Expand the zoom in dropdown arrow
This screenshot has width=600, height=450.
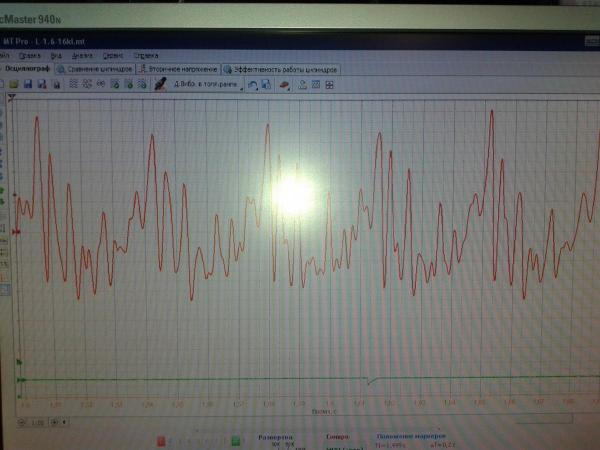(64, 422)
